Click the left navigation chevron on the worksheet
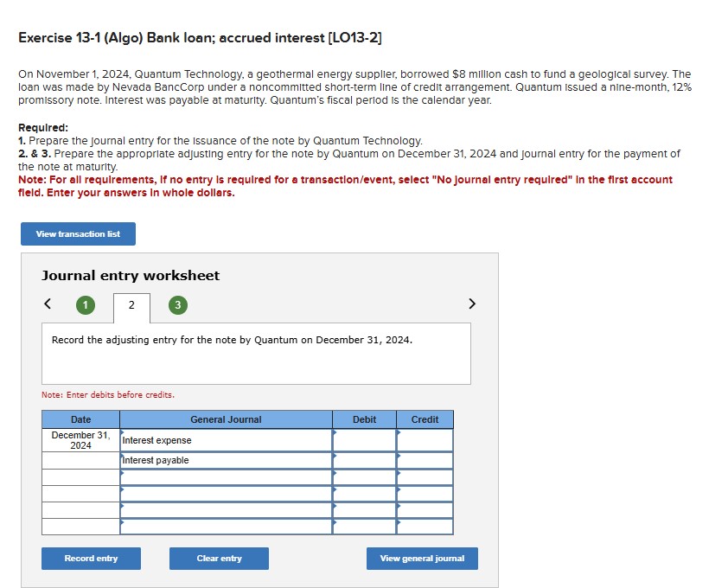 tap(48, 304)
